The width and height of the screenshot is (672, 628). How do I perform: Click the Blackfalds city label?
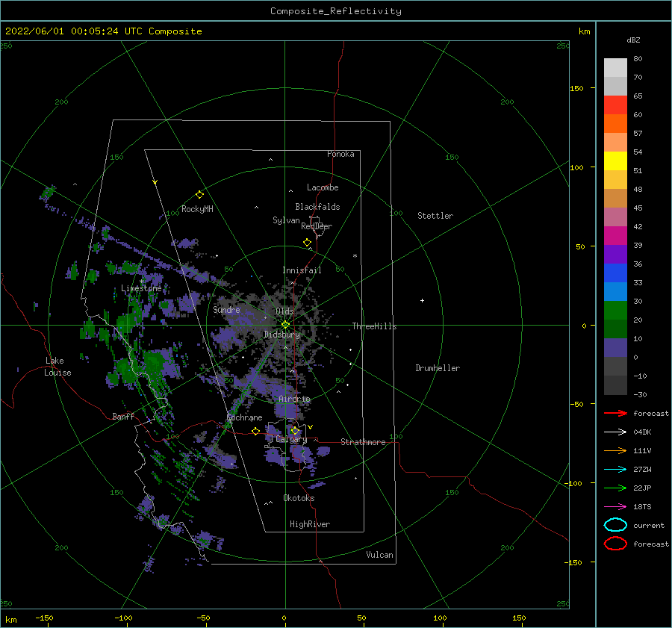coord(317,207)
